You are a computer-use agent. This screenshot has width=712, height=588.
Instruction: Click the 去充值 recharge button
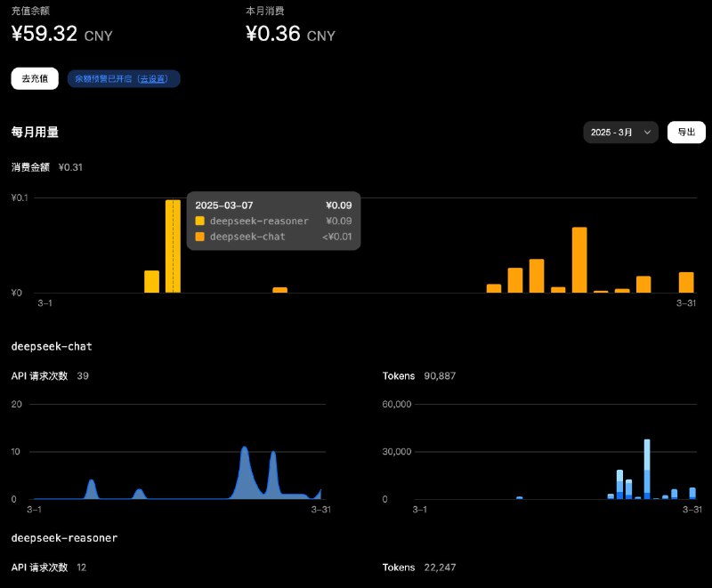tap(35, 78)
